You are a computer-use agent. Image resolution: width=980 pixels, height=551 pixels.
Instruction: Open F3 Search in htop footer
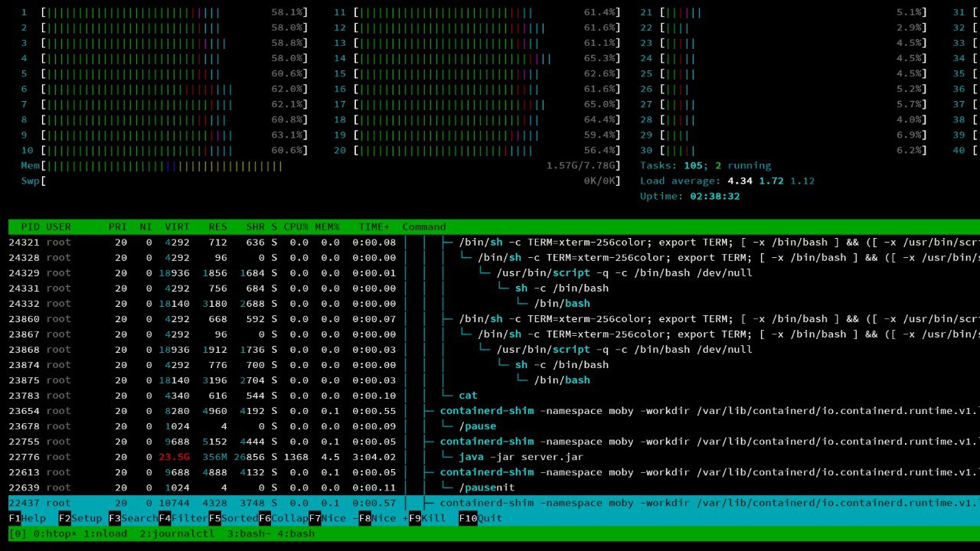pos(133,518)
